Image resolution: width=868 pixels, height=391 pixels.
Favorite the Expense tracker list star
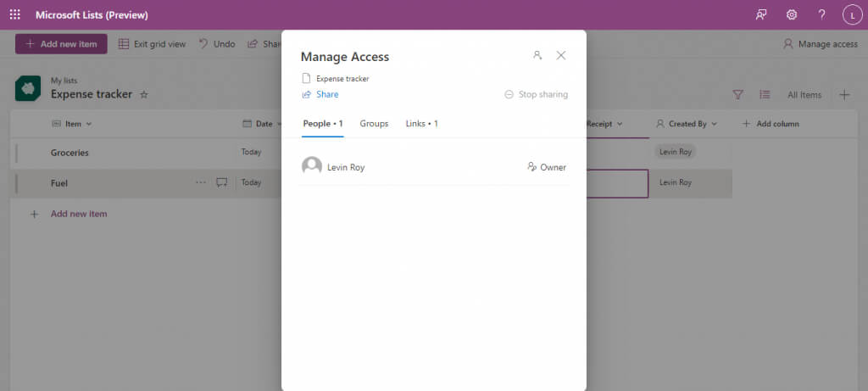144,95
